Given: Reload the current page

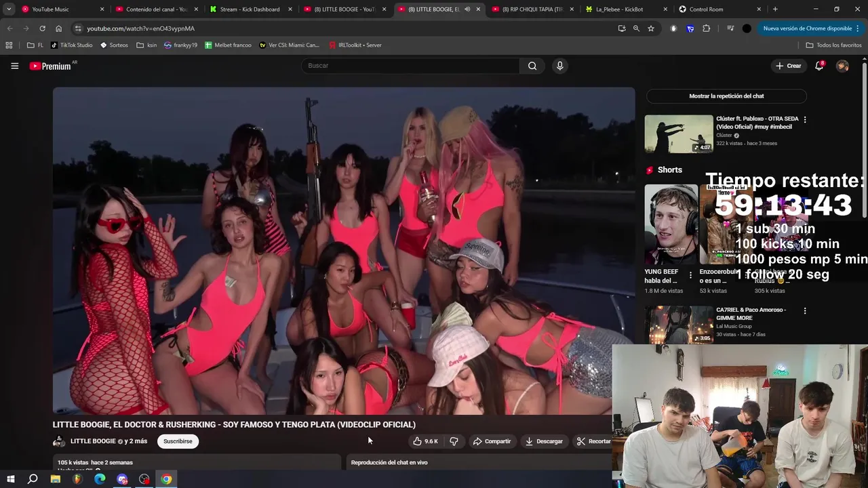Looking at the screenshot, I should (42, 28).
